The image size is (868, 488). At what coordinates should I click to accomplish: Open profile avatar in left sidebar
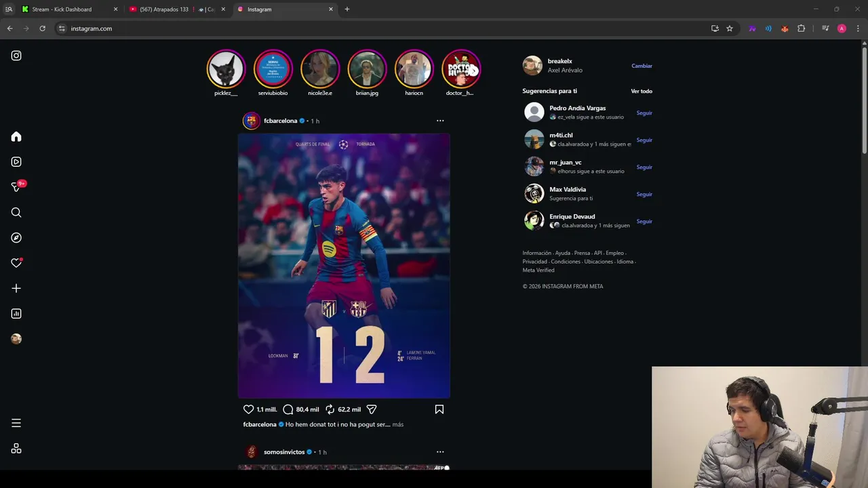16,339
